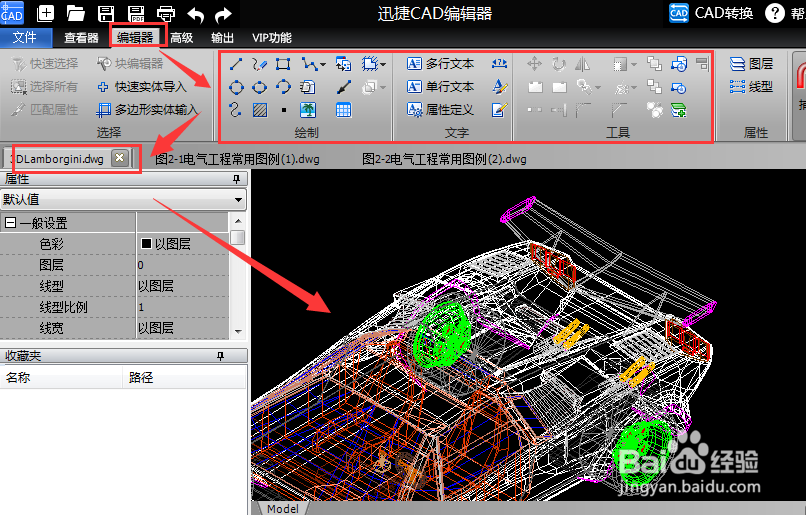Screen dimensions: 806x515
Task: Click the 线型 property value 以图层
Action: click(182, 286)
